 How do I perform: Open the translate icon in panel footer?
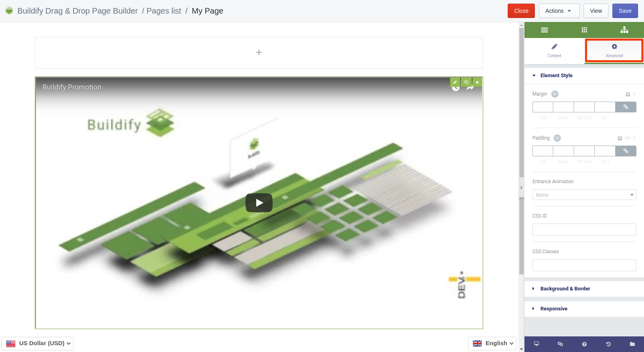560,344
